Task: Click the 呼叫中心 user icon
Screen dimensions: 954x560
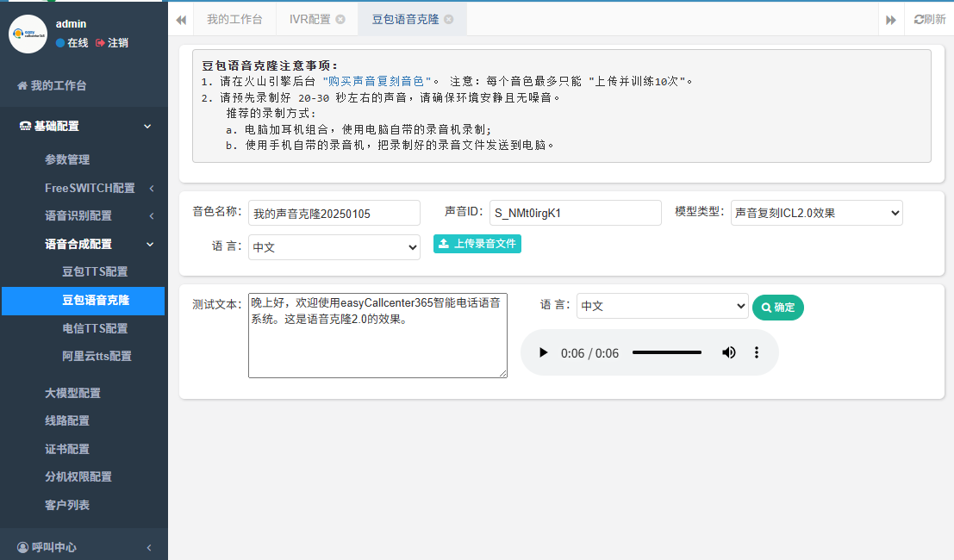Action: tap(22, 547)
